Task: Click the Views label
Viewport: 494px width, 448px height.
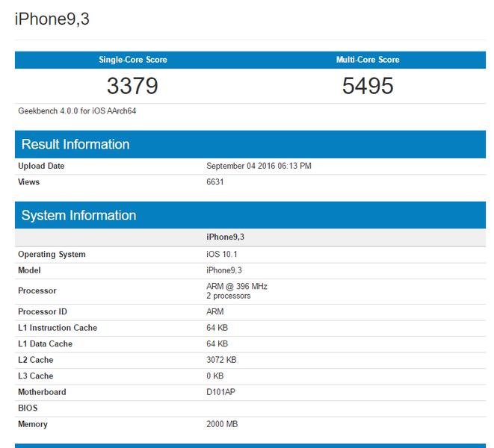Action: pos(28,182)
